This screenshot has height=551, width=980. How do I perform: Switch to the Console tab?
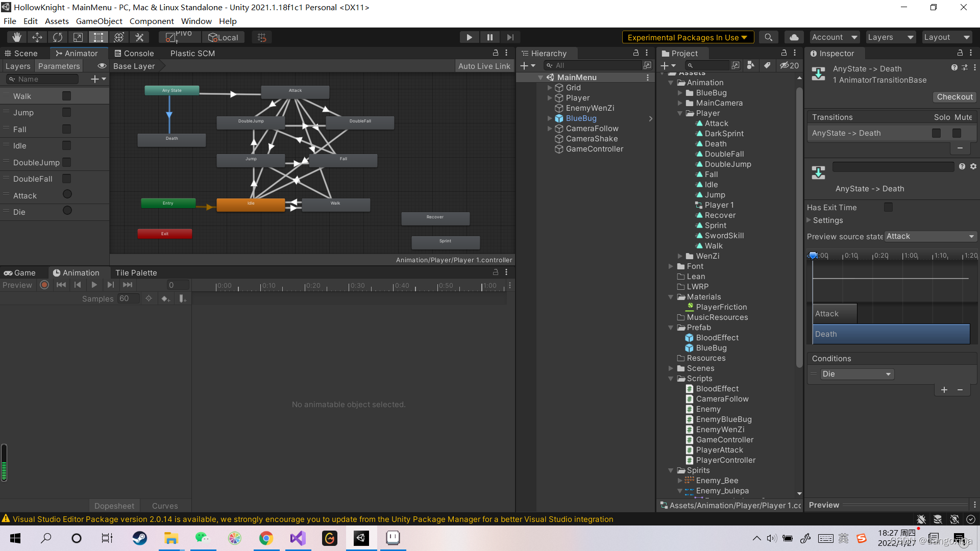pos(134,54)
